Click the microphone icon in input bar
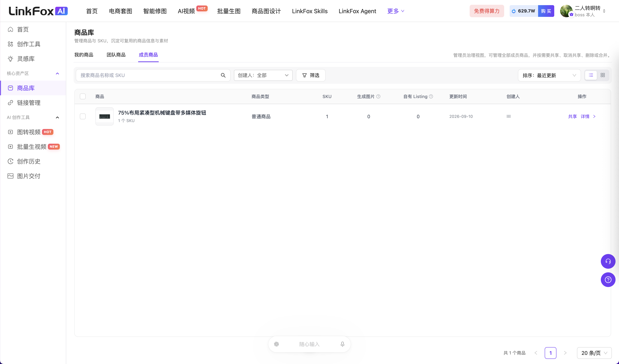 click(342, 344)
